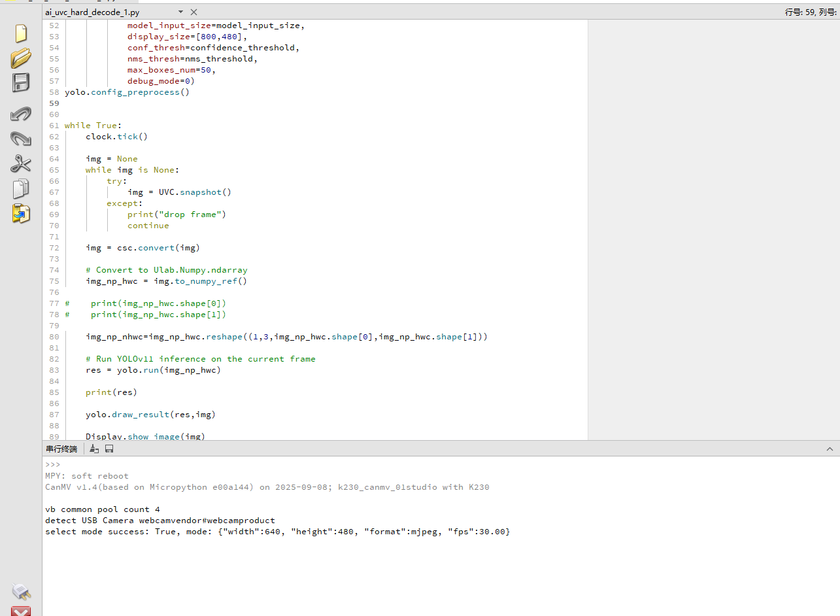Save serial terminal output to file

[x=109, y=449]
